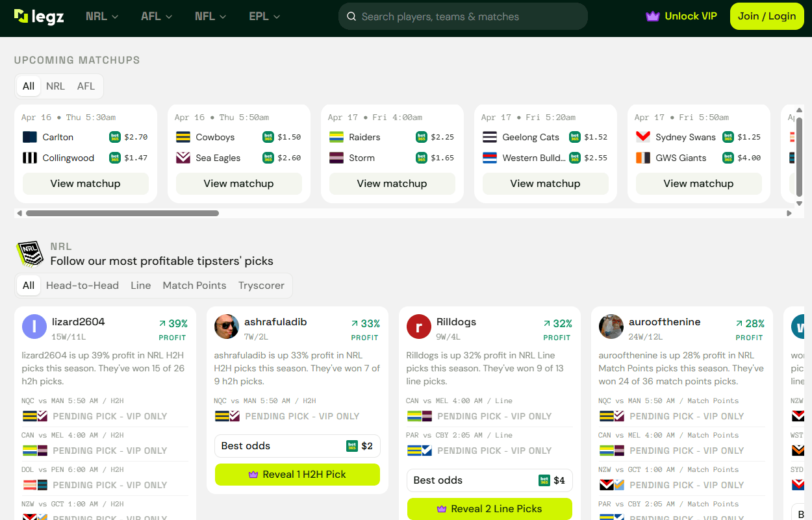812x520 pixels.
Task: Click the NRL league badge icon
Action: pyautogui.click(x=29, y=254)
